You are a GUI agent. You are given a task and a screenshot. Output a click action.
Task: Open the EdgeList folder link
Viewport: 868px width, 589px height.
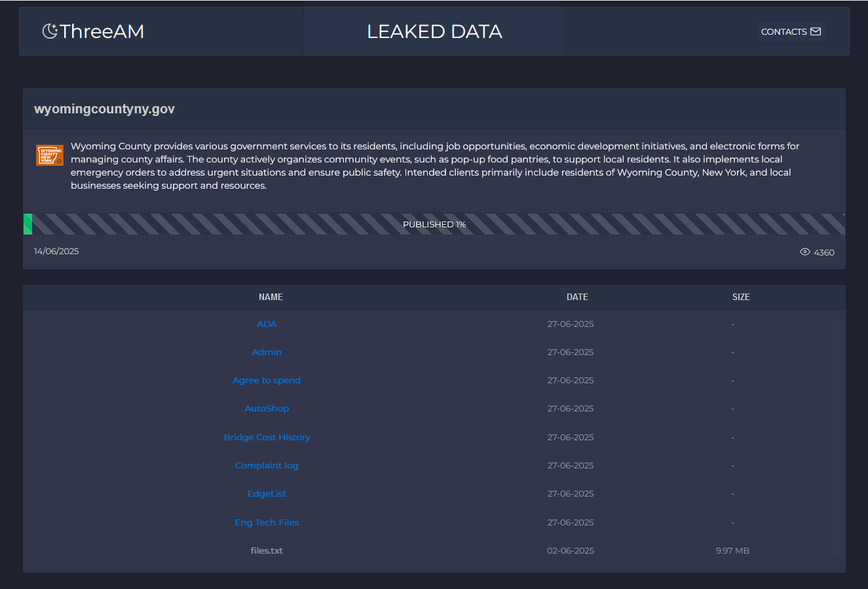pos(267,493)
